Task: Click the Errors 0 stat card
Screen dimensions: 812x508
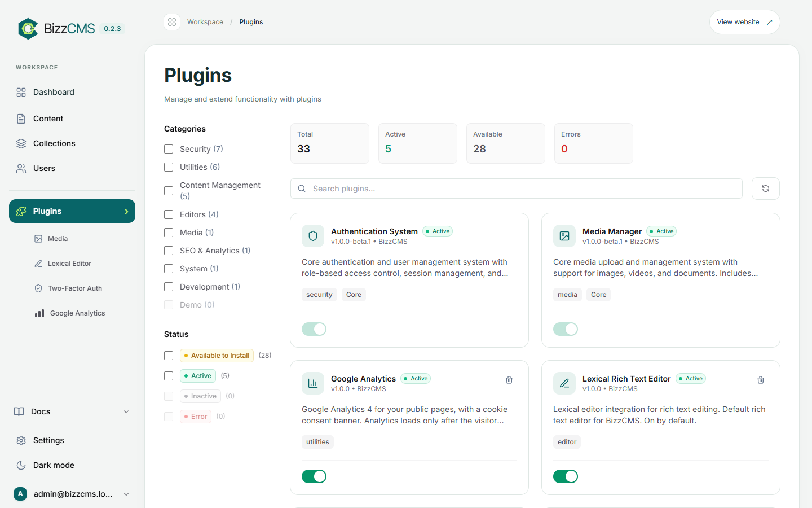Action: [x=594, y=143]
